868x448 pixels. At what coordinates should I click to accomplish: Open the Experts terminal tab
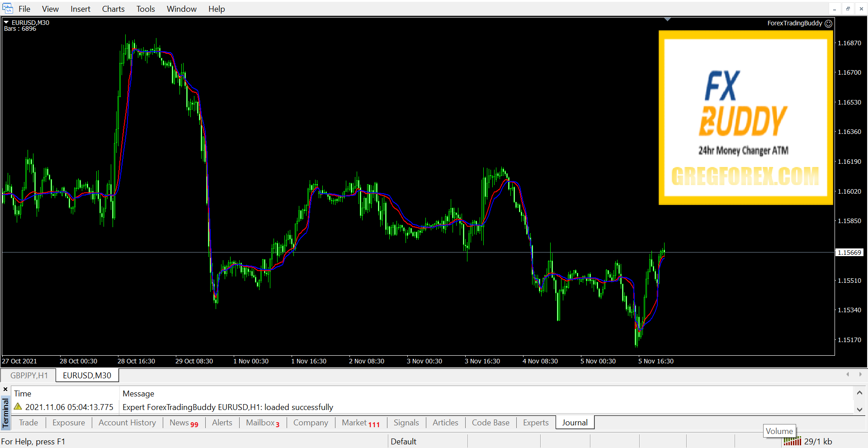[535, 423]
